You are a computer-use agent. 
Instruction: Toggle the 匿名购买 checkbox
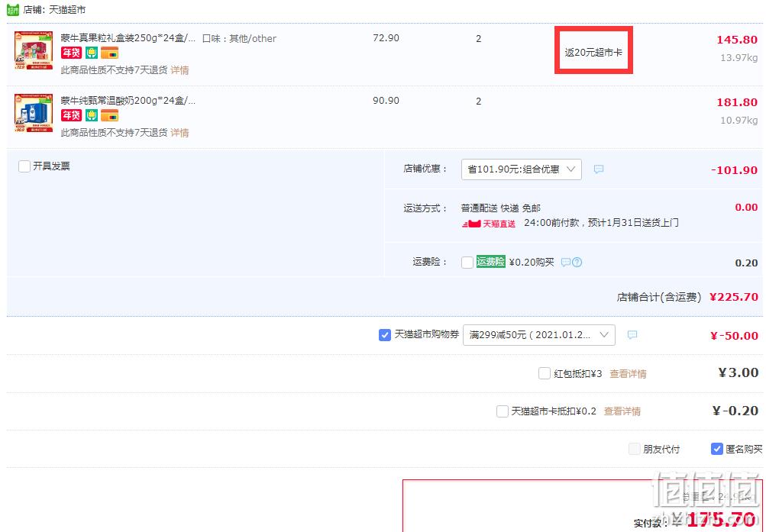tap(716, 449)
